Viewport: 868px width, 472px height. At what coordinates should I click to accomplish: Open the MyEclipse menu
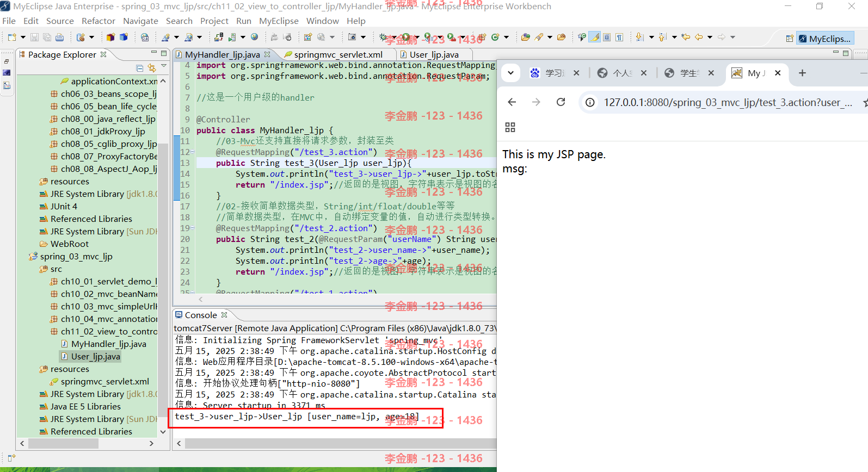279,21
